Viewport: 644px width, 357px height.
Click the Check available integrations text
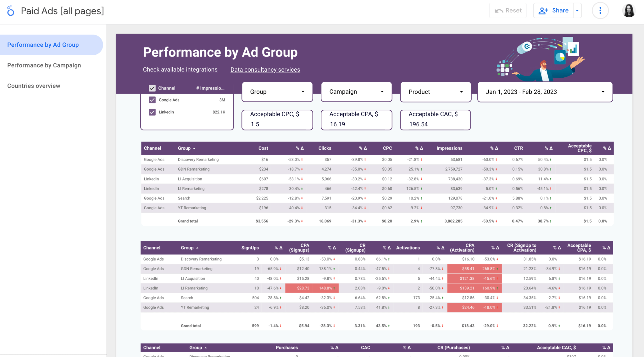tap(180, 69)
